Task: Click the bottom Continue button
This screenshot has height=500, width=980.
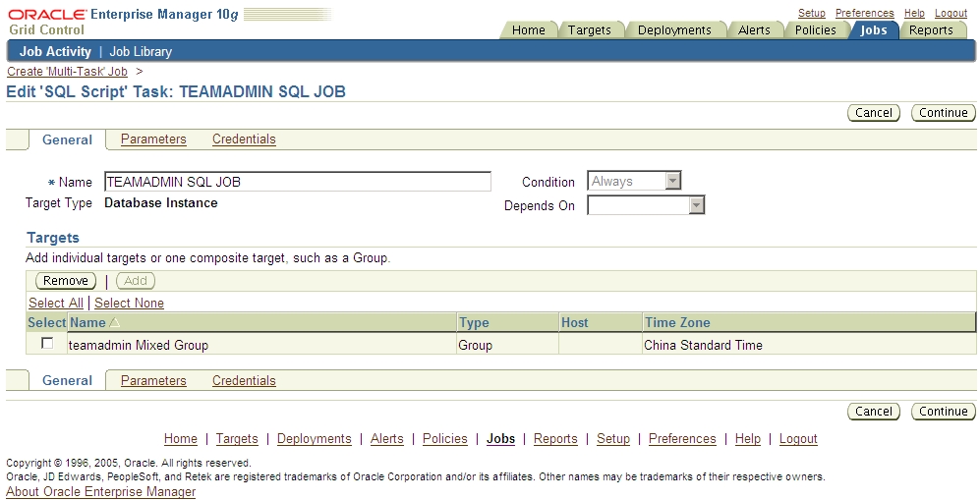Action: coord(943,412)
